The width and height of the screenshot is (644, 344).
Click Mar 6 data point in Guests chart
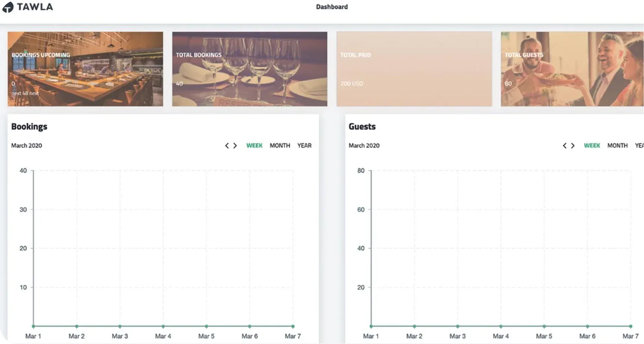pyautogui.click(x=587, y=326)
